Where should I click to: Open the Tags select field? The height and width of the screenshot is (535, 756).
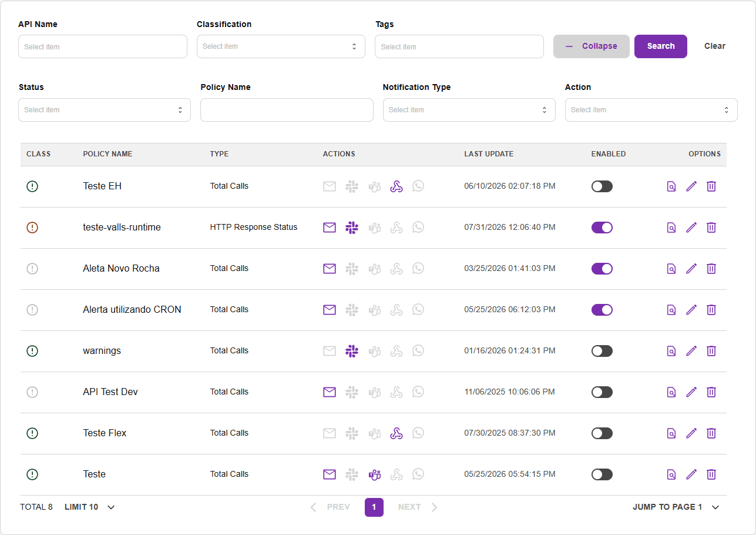459,46
